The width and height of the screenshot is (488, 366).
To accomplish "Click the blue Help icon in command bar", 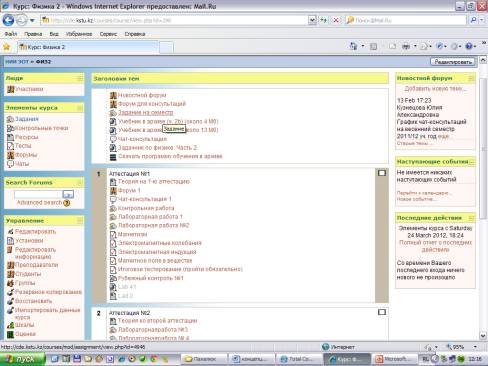I will coord(469,47).
